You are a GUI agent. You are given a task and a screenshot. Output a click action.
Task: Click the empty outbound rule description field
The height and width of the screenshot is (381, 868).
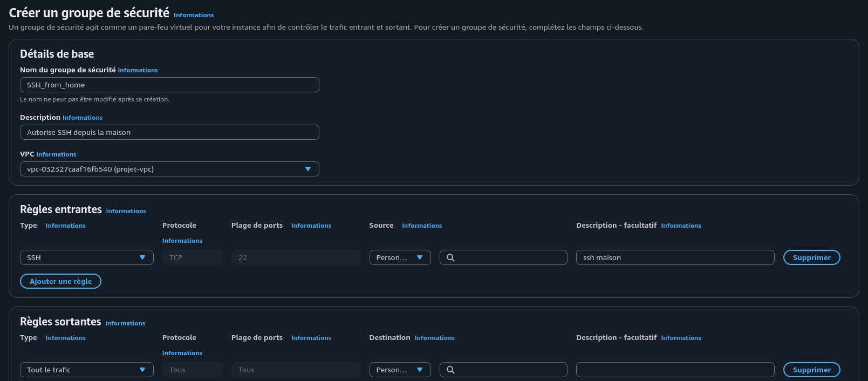[675, 370]
